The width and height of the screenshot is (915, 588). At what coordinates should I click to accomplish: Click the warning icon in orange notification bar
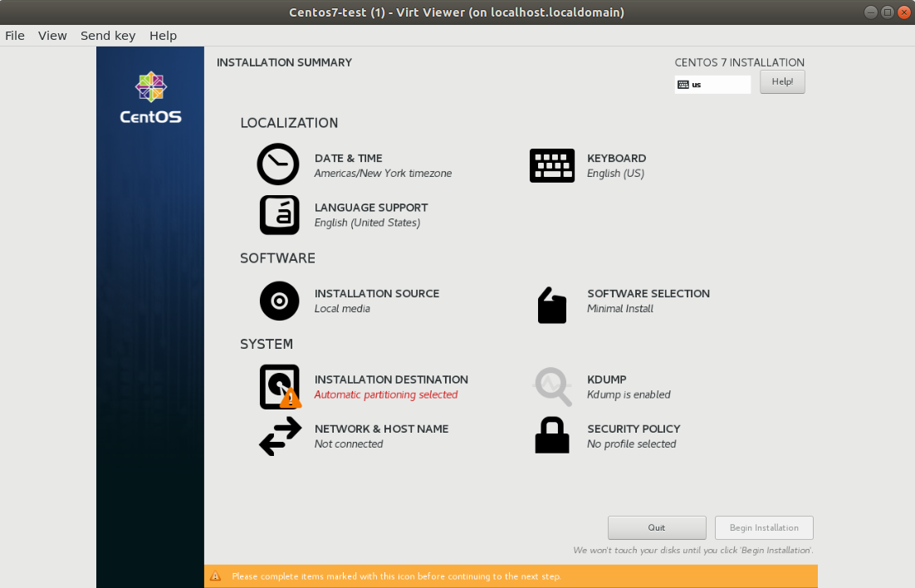pos(215,576)
